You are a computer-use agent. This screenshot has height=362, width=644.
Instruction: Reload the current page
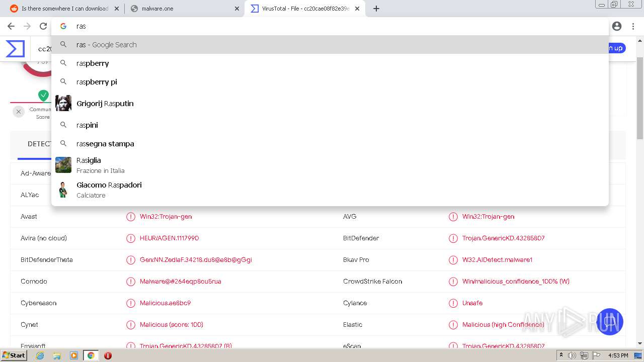[43, 26]
